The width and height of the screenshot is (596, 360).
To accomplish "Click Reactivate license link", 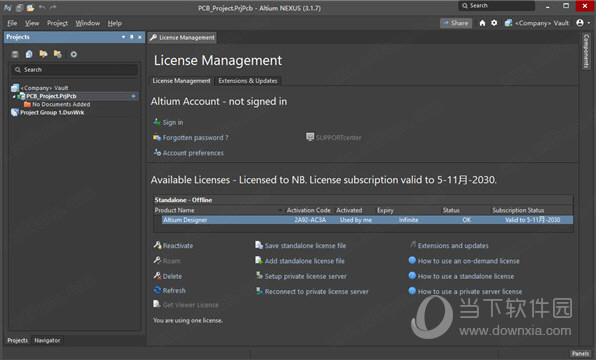I will pyautogui.click(x=178, y=246).
